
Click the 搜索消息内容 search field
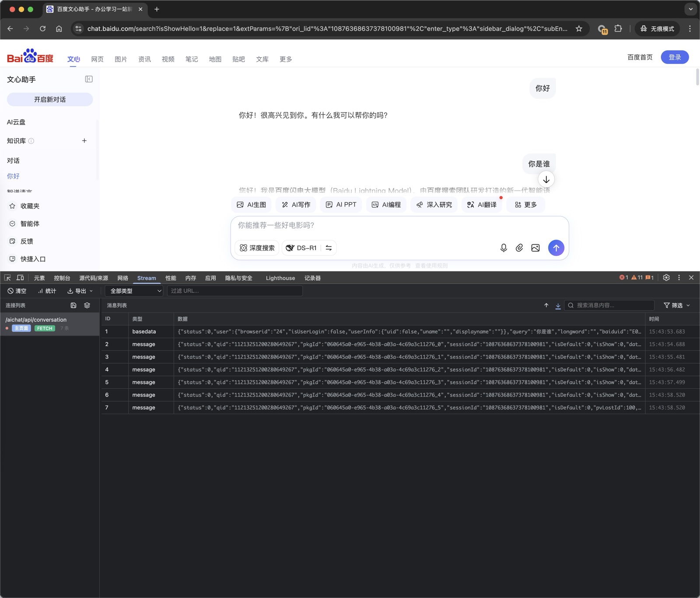pyautogui.click(x=609, y=306)
